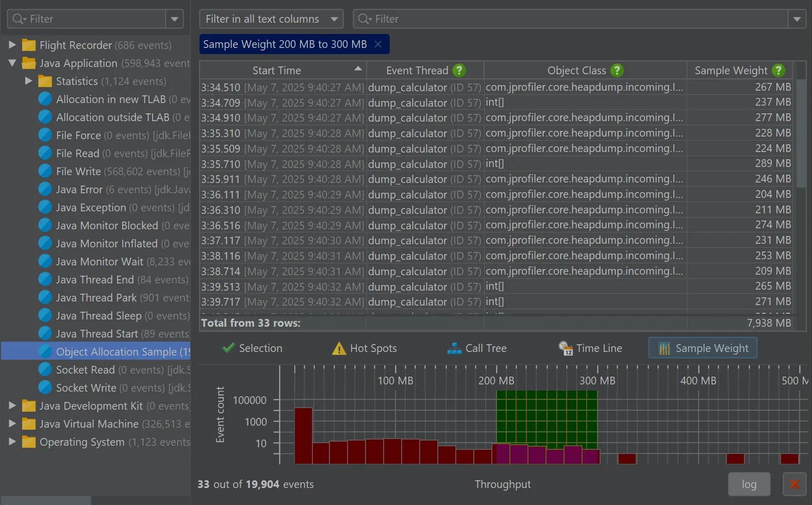Click the tall 0 MB histogram bar
Viewport: 812px width, 505px height.
click(x=303, y=435)
